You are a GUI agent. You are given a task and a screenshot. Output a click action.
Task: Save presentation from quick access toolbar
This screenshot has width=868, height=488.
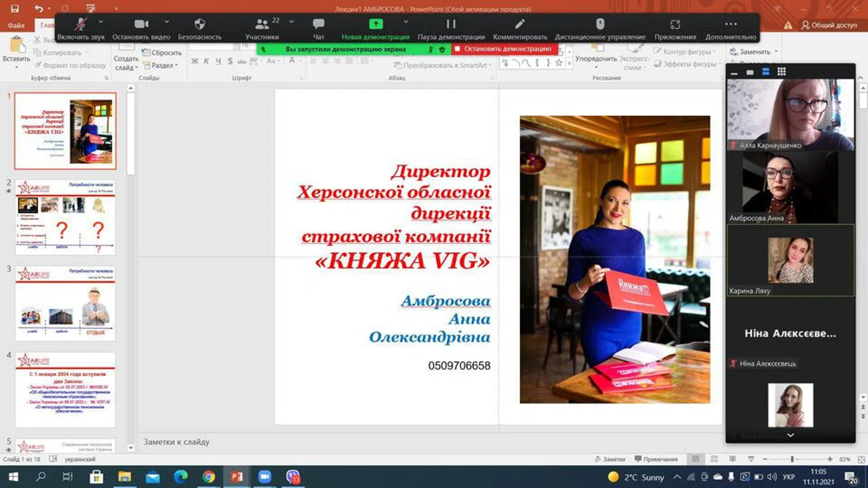point(15,9)
